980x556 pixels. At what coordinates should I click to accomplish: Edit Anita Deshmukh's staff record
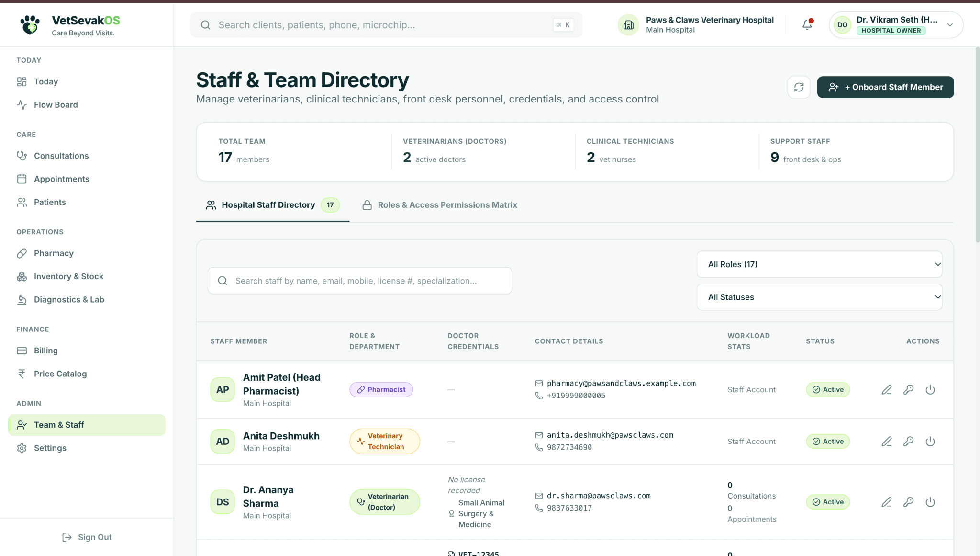click(887, 442)
